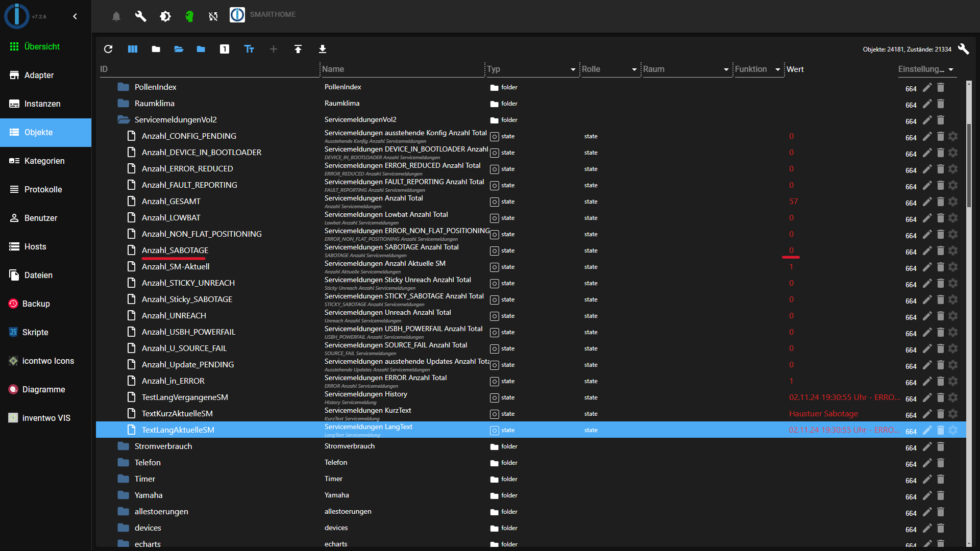
Task: Expand all folders using the open folder icon
Action: tap(179, 49)
